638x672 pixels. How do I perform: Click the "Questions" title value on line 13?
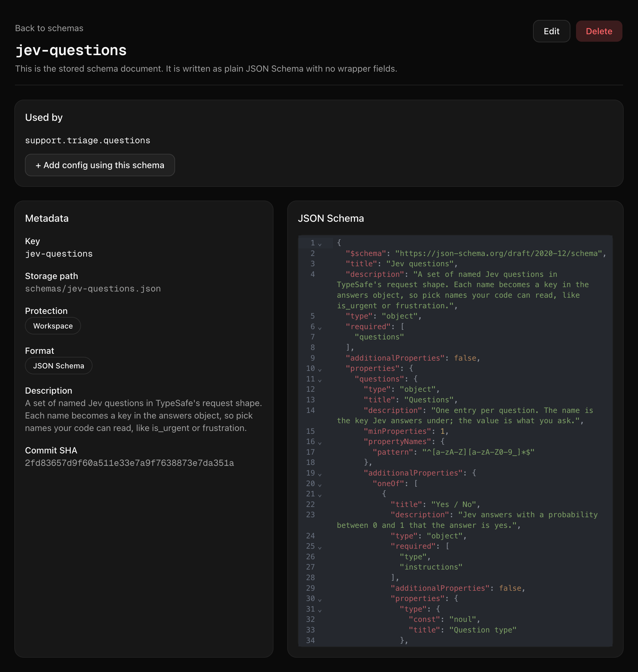coord(429,400)
